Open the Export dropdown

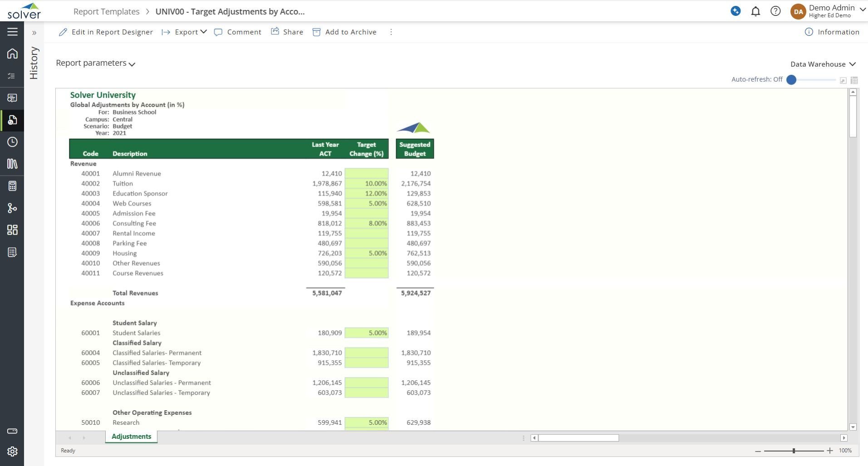pyautogui.click(x=184, y=32)
